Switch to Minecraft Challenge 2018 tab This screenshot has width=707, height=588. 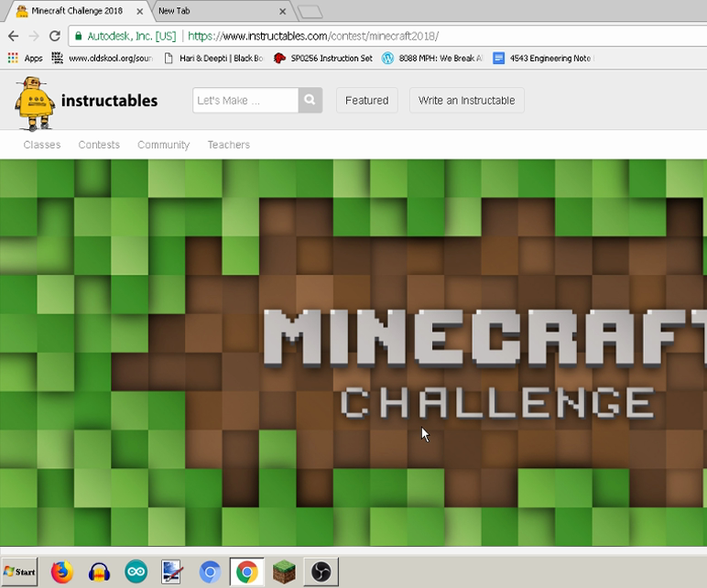click(77, 11)
